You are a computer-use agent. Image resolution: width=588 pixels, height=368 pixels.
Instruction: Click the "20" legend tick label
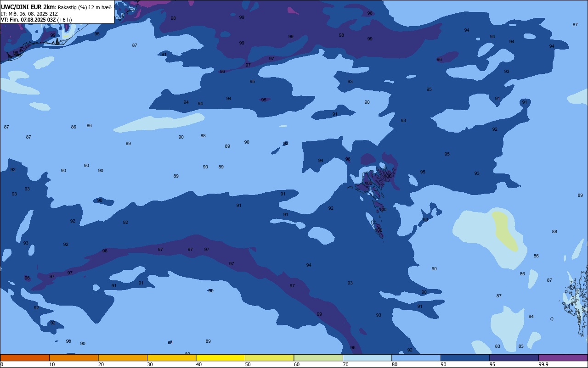coord(101,364)
